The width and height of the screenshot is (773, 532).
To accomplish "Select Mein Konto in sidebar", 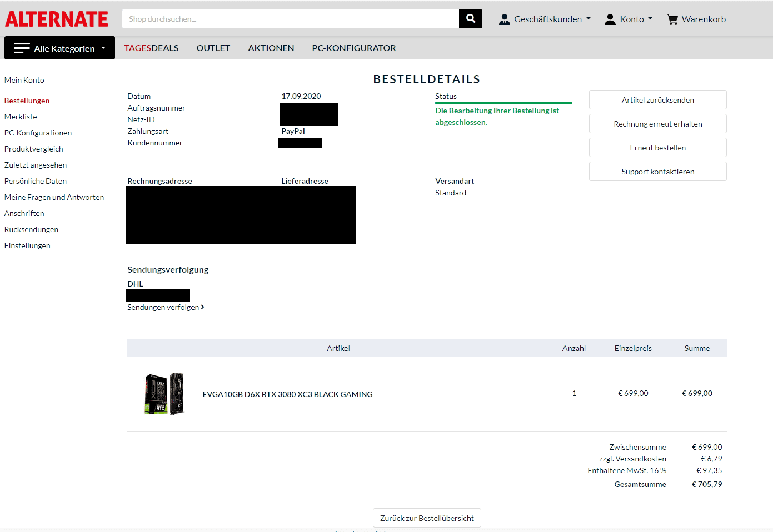I will coord(24,80).
